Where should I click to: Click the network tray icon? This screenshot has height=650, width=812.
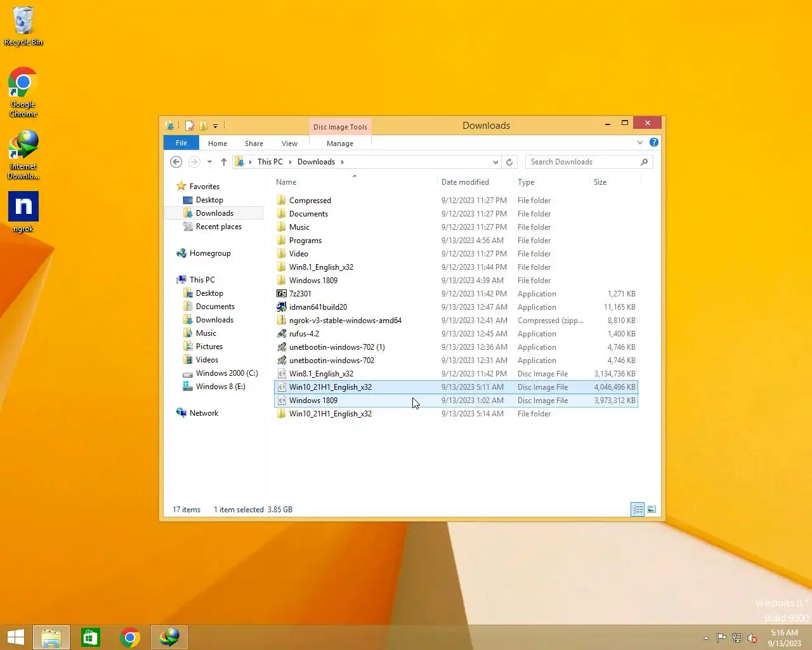coord(737,638)
